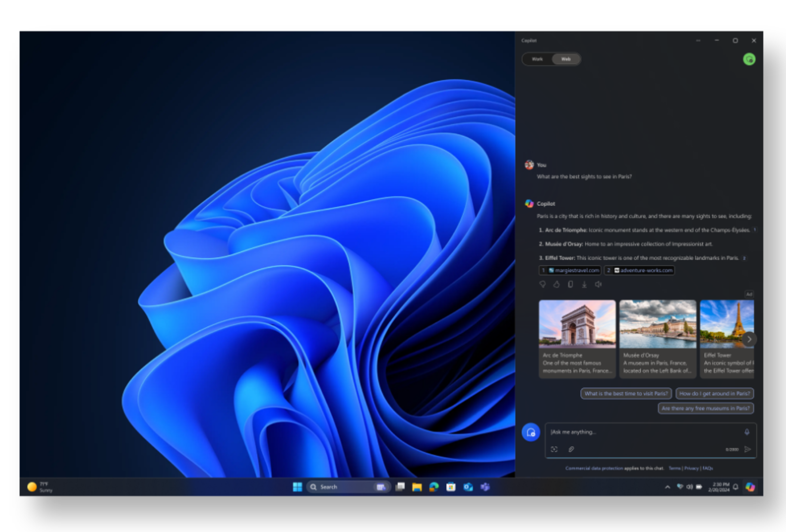
Task: Expand the system tray hidden icons chevron
Action: [x=667, y=487]
